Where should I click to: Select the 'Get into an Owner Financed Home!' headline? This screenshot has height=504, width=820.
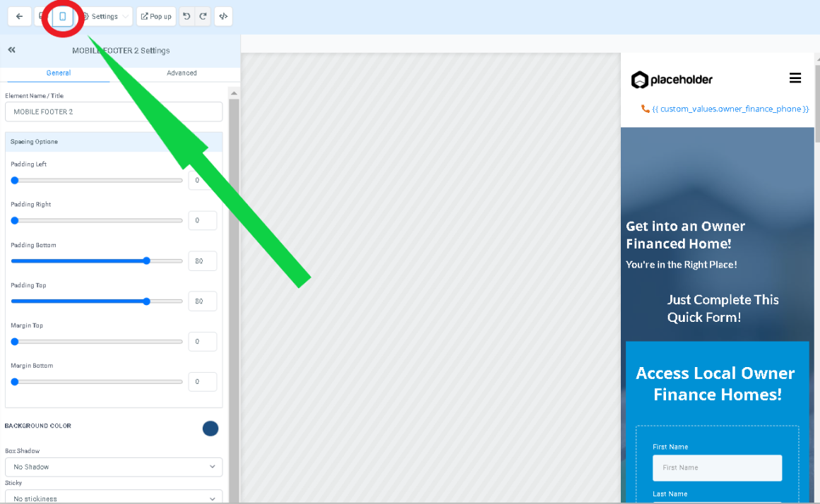coord(686,235)
